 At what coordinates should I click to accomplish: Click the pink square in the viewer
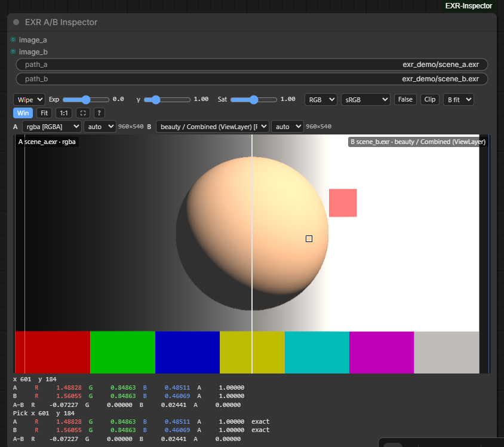click(343, 203)
